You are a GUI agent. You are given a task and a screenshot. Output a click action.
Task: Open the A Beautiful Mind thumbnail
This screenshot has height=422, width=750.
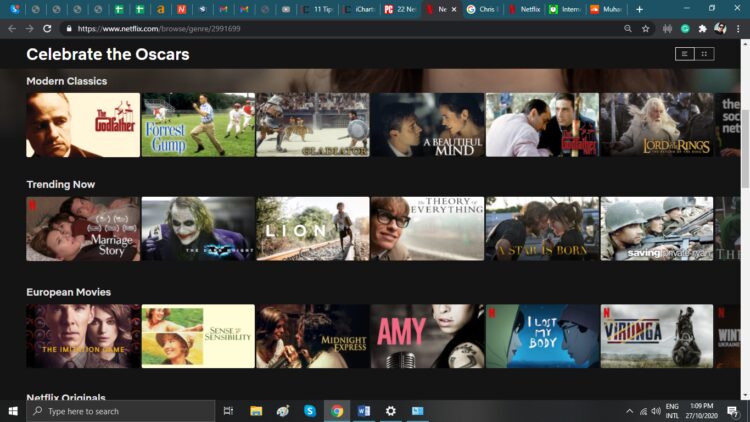point(428,125)
